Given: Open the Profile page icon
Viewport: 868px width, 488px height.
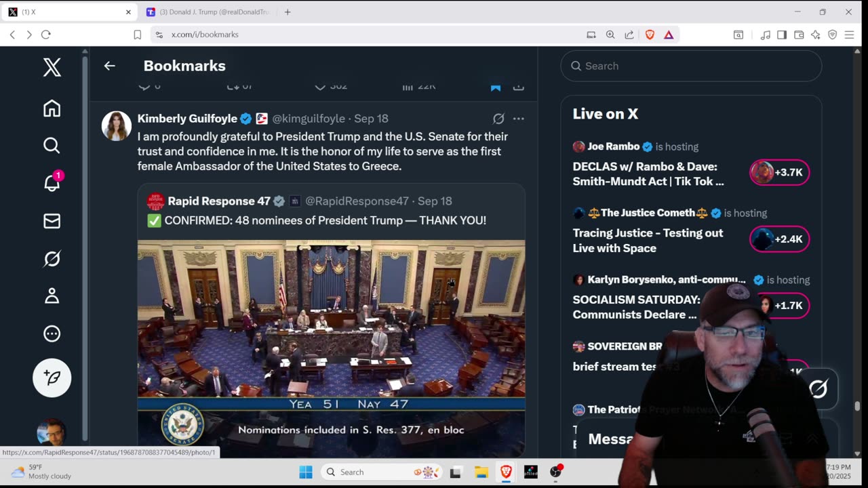Looking at the screenshot, I should click(x=52, y=296).
